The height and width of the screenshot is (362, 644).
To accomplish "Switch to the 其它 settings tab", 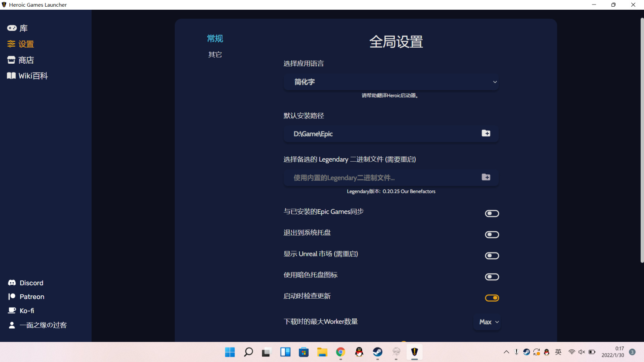I will click(x=215, y=54).
